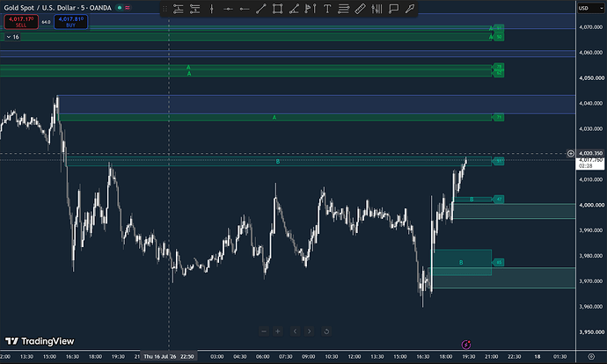Image resolution: width=607 pixels, height=364 pixels.
Task: Toggle the green market status indicator
Action: point(120,8)
